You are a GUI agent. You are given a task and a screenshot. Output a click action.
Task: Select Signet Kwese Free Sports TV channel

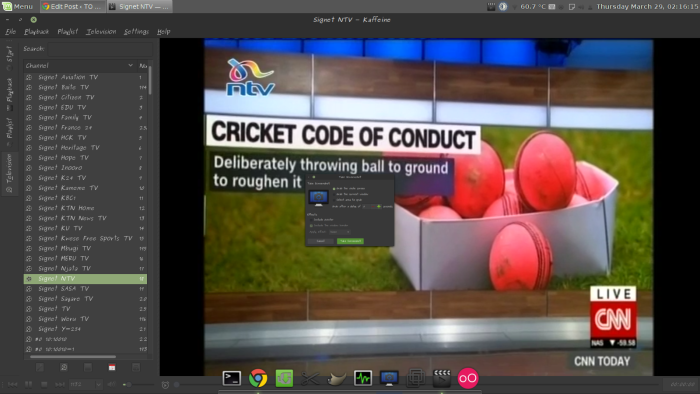coord(85,238)
